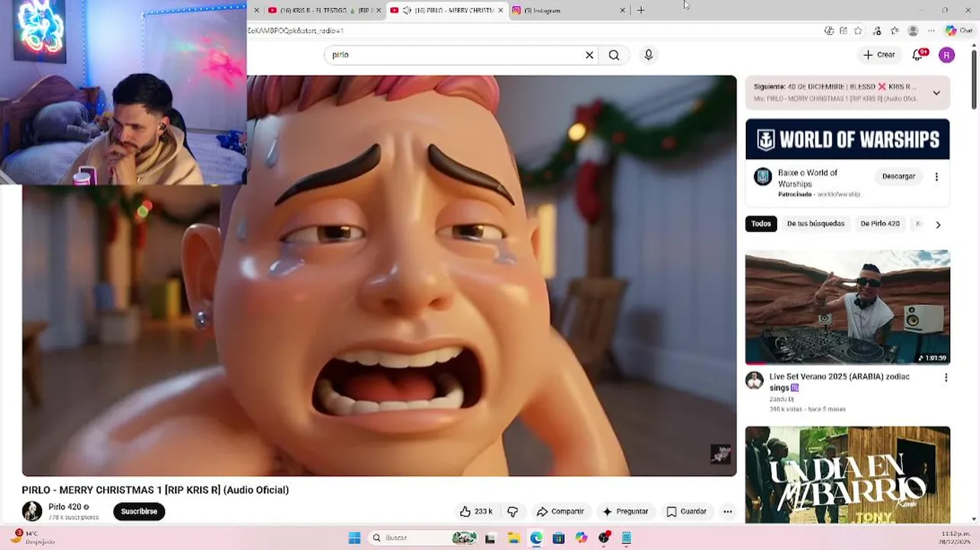Open Microsoft Edge from taskbar
Image resolution: width=980 pixels, height=550 pixels.
click(536, 538)
